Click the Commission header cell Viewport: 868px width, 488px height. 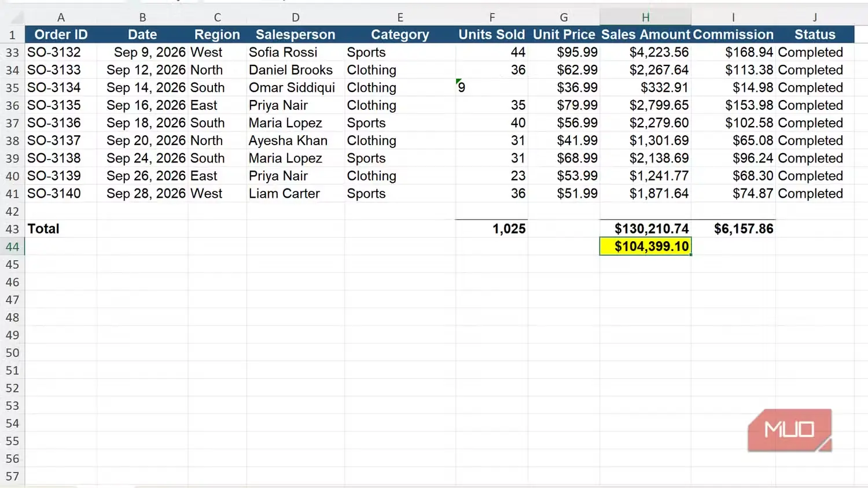click(733, 35)
